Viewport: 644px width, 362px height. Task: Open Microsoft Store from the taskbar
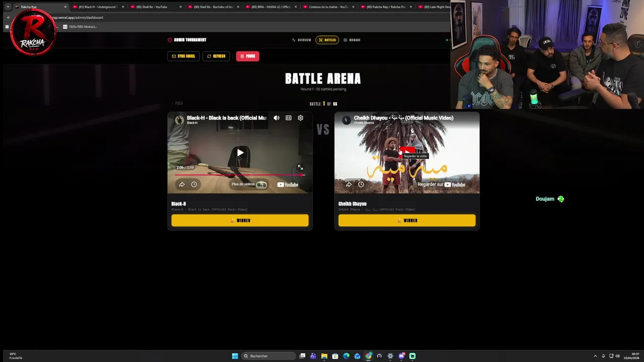coord(335,356)
